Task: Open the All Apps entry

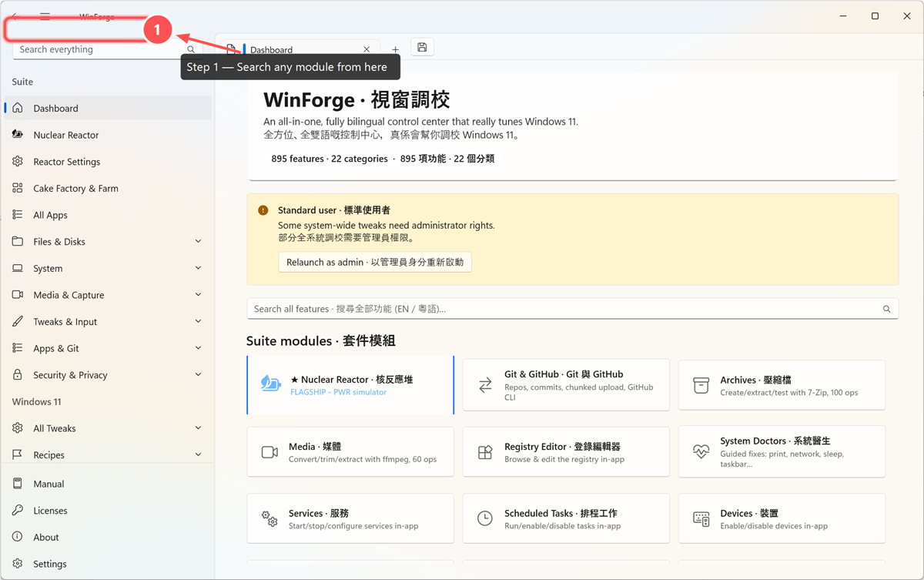Action: 108,215
